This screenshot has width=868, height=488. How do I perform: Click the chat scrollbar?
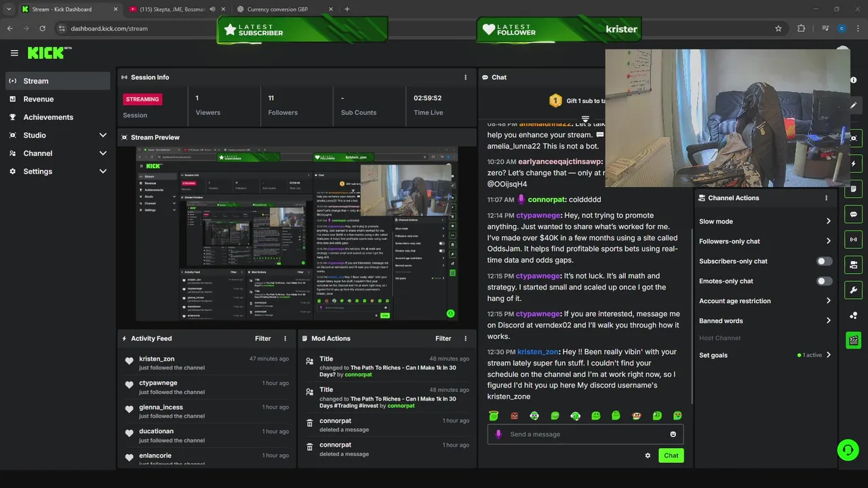(691, 317)
